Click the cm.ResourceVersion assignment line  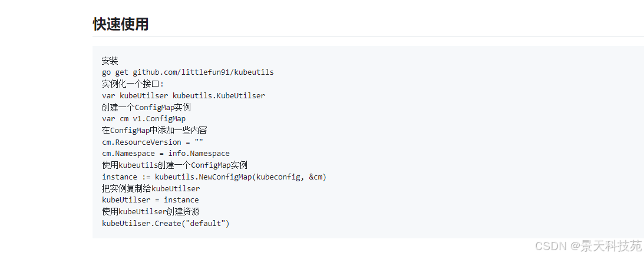pos(153,142)
